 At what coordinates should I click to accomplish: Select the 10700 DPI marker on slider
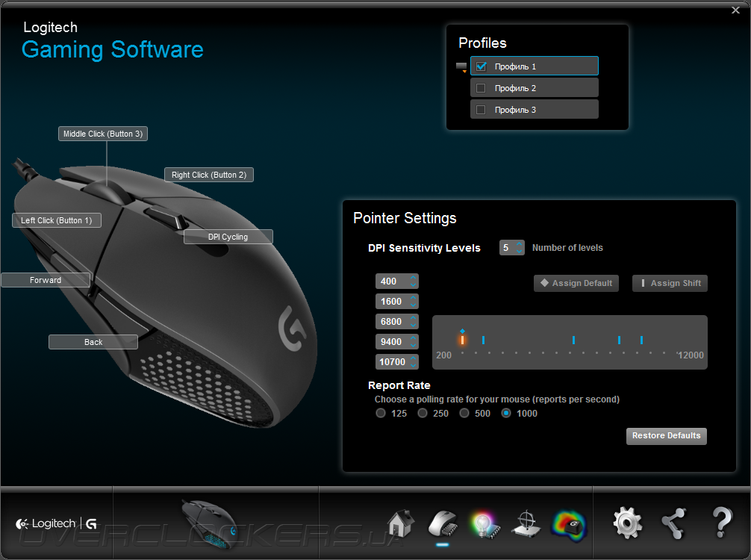point(641,340)
